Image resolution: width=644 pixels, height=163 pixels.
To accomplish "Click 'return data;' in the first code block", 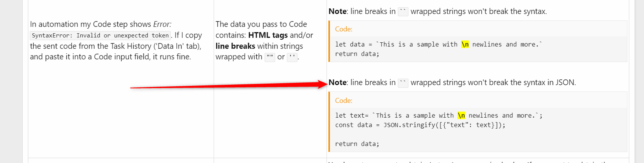I will coord(357,54).
